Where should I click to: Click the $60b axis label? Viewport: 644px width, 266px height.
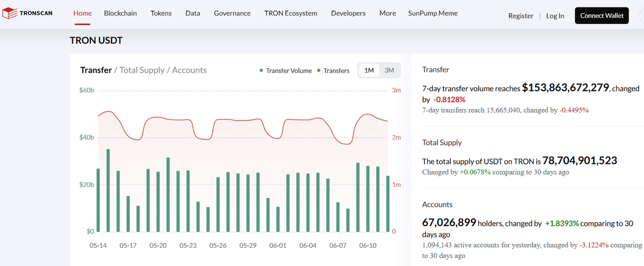(x=87, y=90)
